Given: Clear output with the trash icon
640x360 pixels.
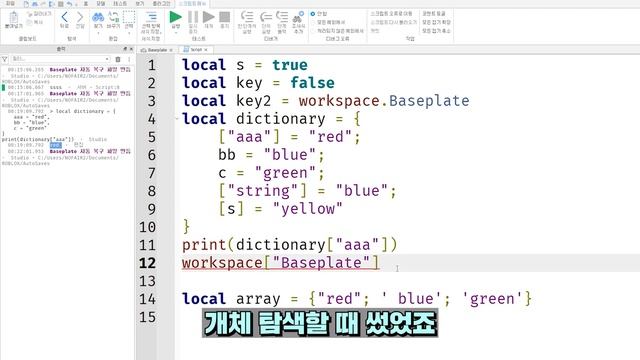Looking at the screenshot, I should coord(118,59).
